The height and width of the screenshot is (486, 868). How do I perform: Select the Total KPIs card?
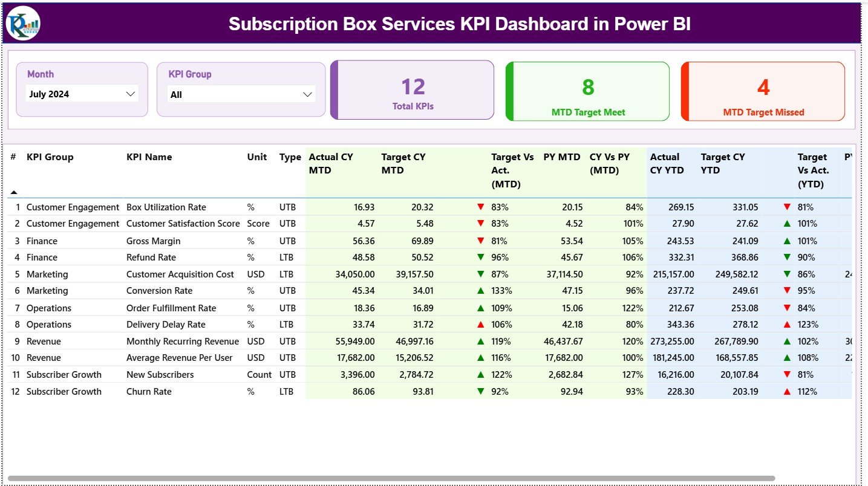pos(412,89)
